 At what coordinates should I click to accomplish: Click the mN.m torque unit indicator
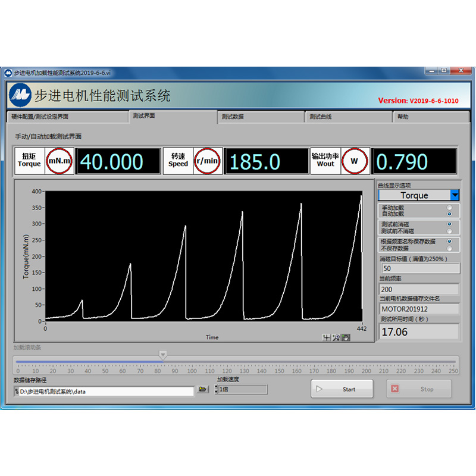pyautogui.click(x=59, y=161)
